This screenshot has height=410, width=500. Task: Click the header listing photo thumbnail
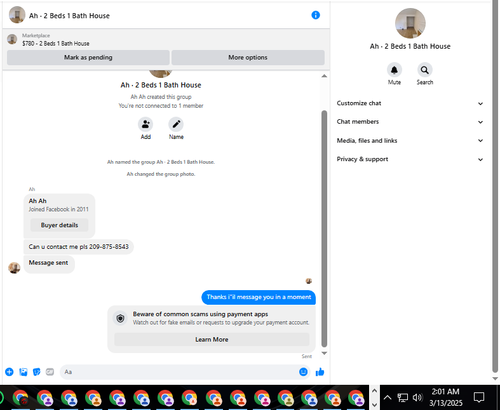pyautogui.click(x=17, y=15)
